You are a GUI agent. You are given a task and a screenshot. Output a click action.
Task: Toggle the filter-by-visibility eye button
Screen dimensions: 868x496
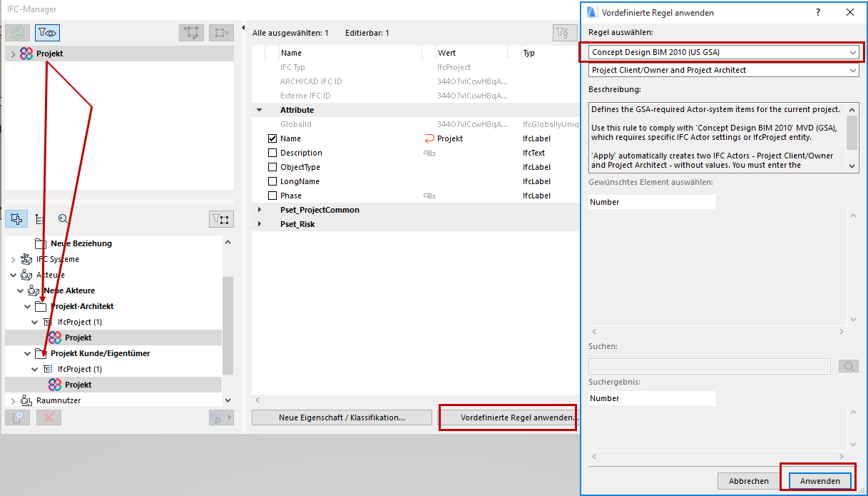47,32
